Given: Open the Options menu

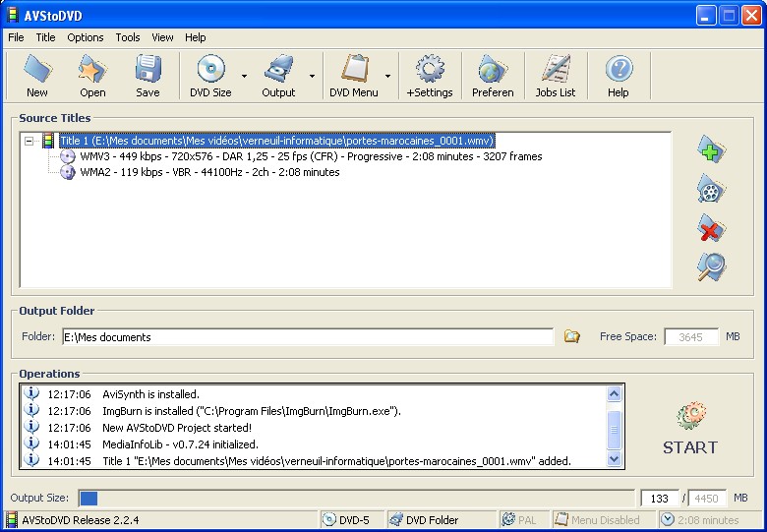Looking at the screenshot, I should point(86,37).
